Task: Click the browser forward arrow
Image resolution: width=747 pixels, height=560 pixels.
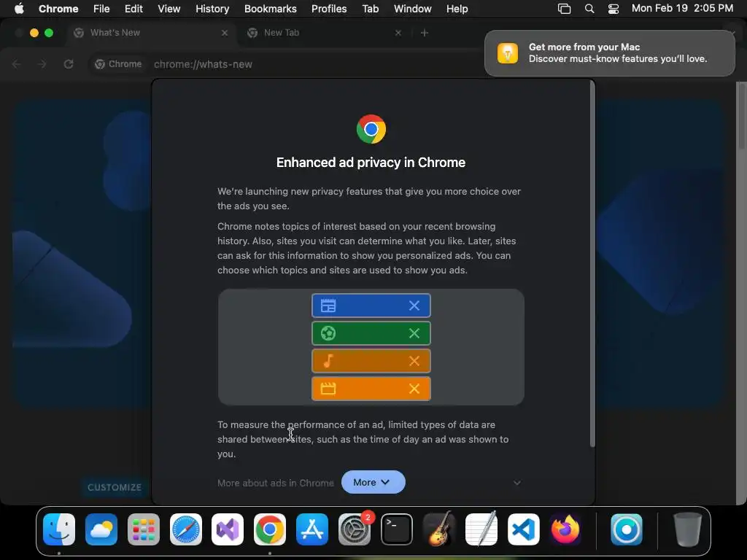Action: (42, 64)
